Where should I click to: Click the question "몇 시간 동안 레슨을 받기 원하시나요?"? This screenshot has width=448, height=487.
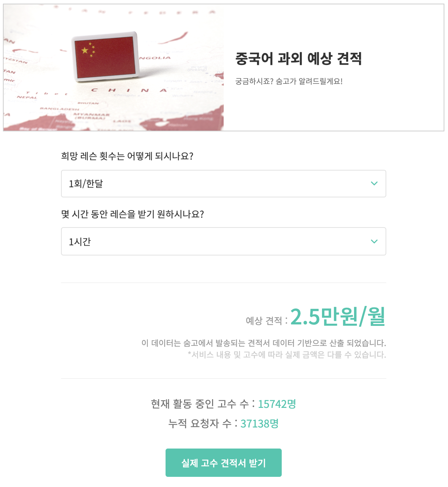(133, 214)
